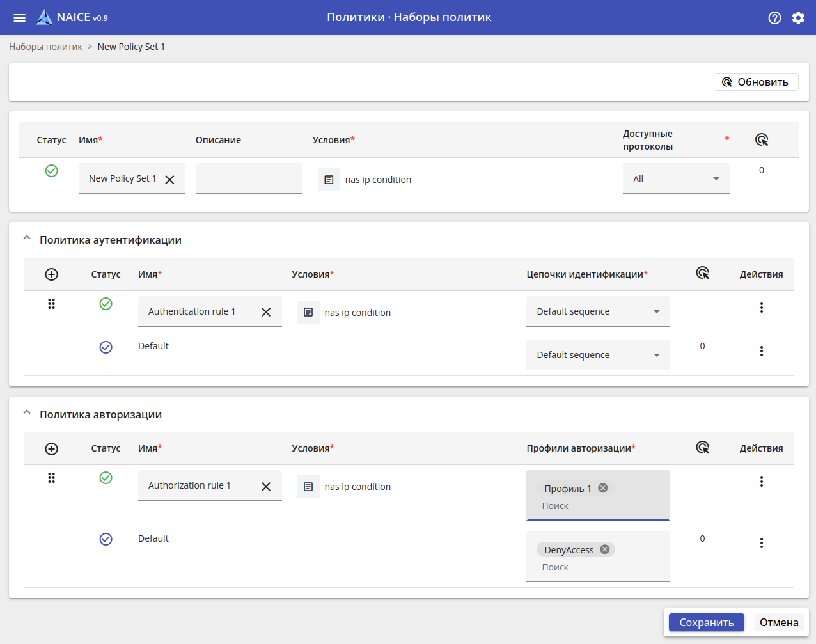Open the hamburger navigation menu

click(x=20, y=18)
